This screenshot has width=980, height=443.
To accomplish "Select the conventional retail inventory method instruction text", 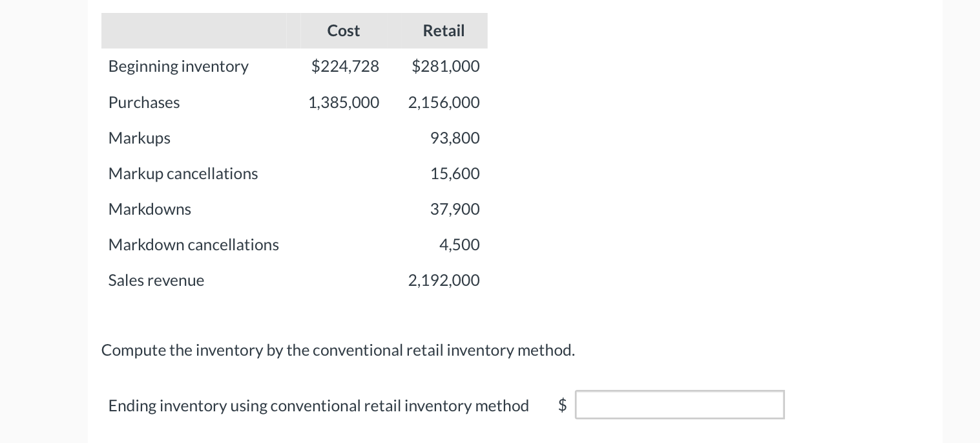I will (x=338, y=350).
